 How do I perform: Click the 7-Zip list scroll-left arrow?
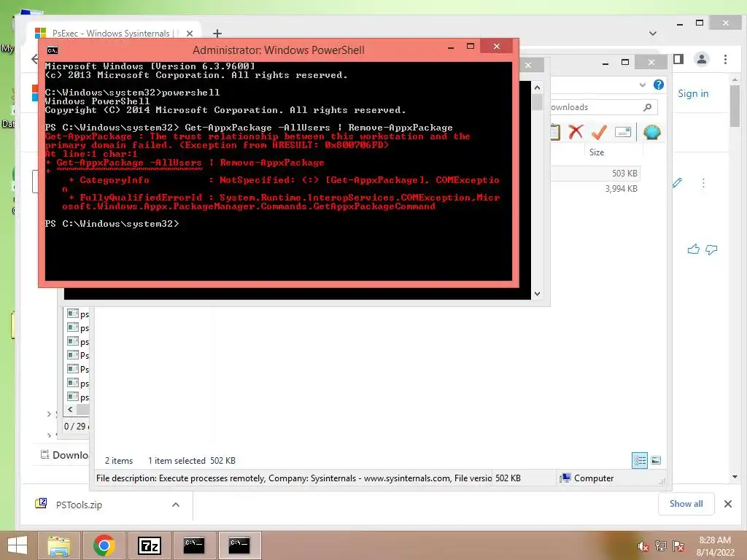pyautogui.click(x=71, y=410)
